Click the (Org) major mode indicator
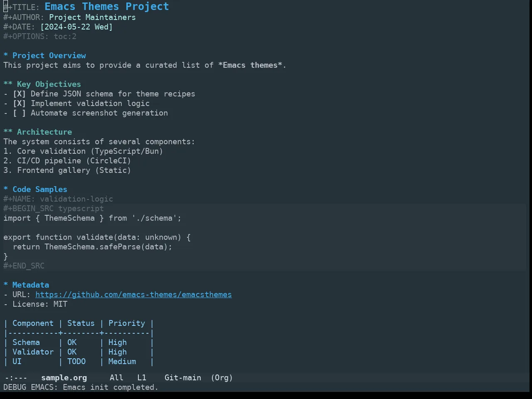The image size is (532, 399). (x=222, y=378)
